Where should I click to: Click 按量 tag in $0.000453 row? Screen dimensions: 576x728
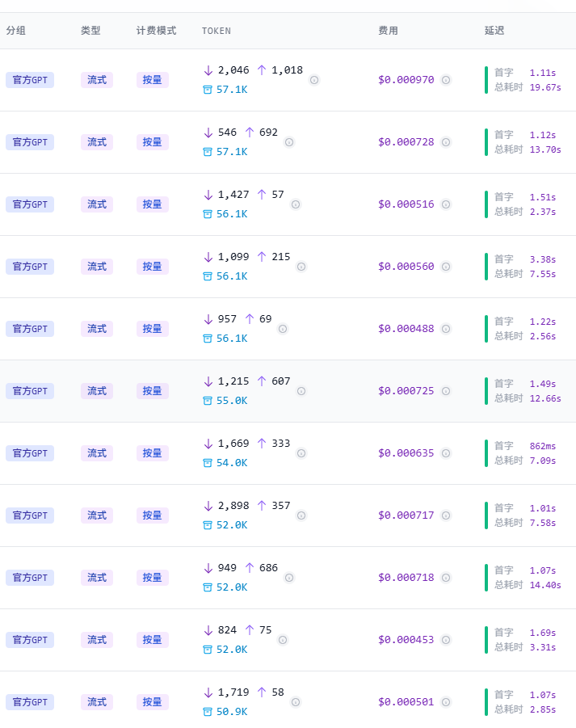(152, 640)
